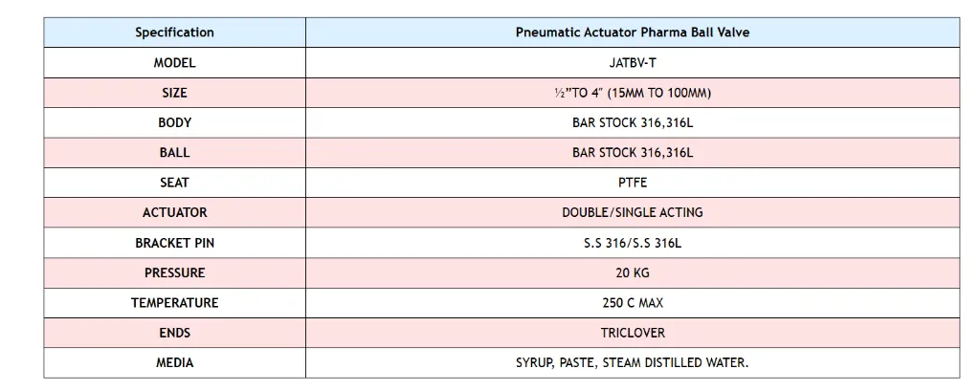Viewport: 980px width, 391px height.
Task: Click the Specification header cell
Action: tap(174, 33)
